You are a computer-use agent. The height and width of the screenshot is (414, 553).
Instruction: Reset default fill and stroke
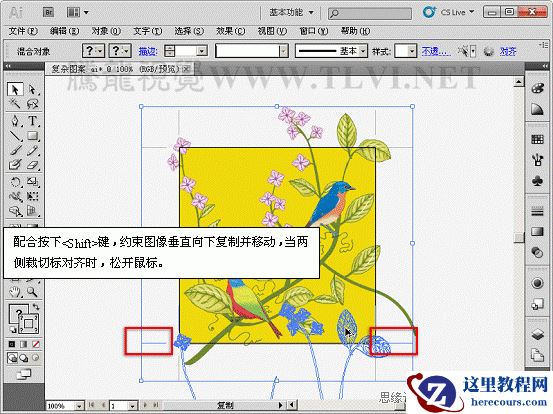pos(12,330)
